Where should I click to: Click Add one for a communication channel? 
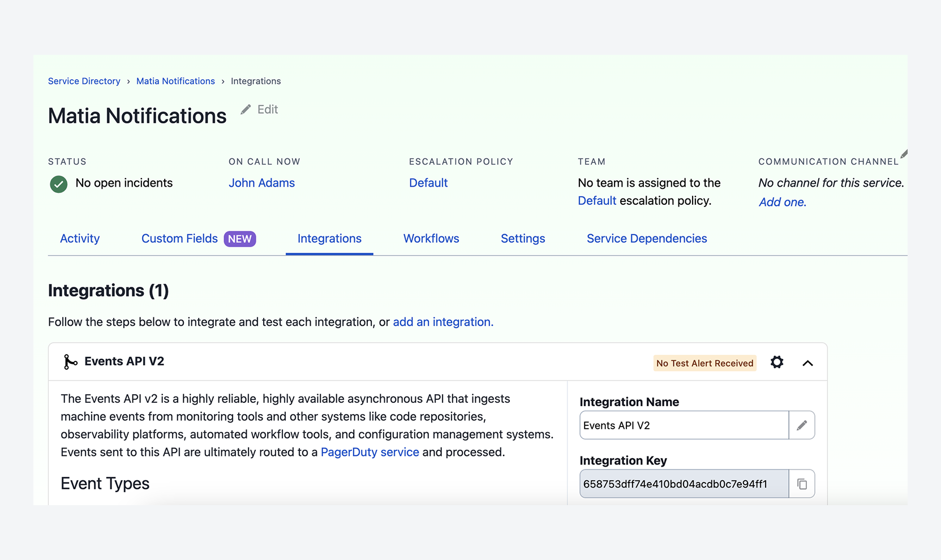[x=781, y=202]
